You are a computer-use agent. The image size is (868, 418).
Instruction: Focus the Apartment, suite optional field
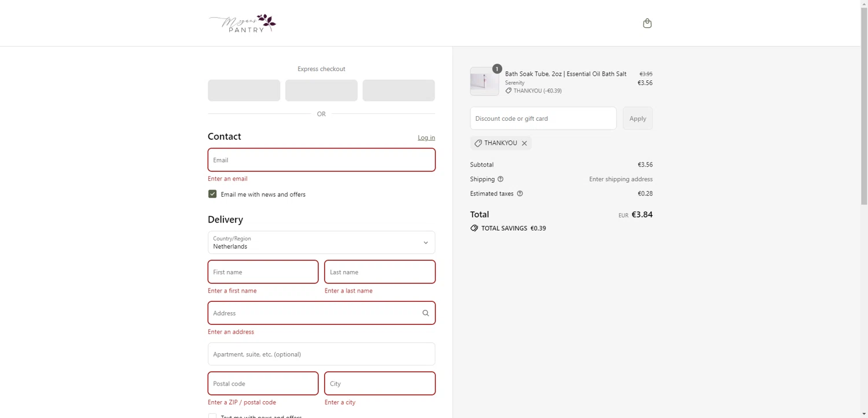(321, 354)
